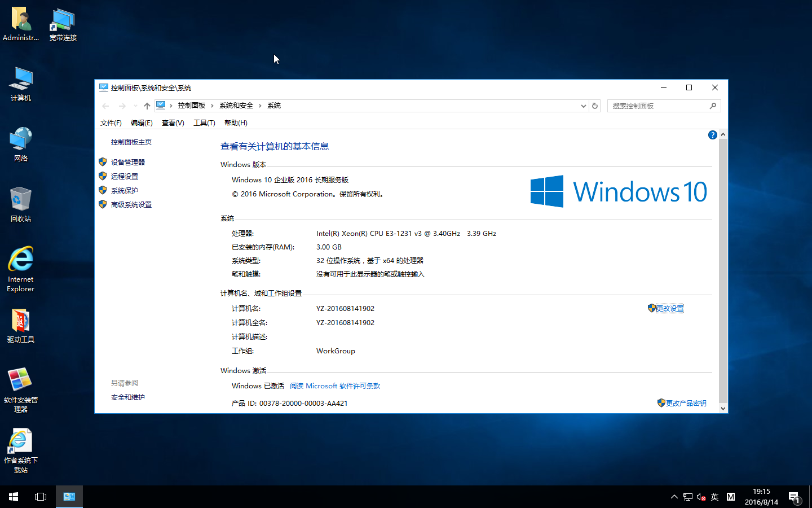Click the scroll down arrow of the vertical scrollbar

click(723, 408)
